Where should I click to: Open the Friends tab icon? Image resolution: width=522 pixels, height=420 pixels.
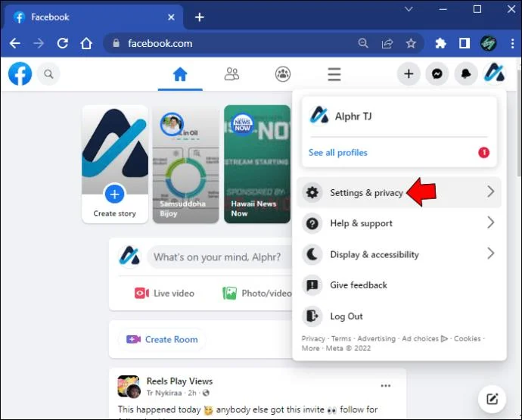click(x=231, y=74)
